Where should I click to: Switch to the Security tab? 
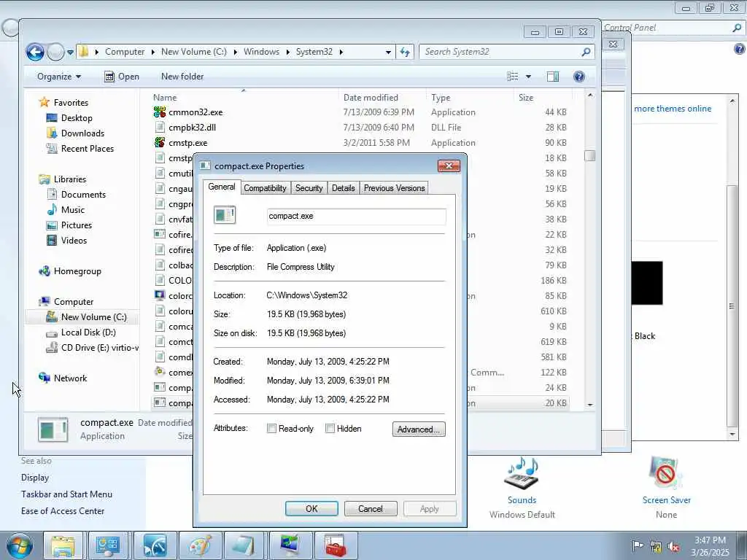309,188
